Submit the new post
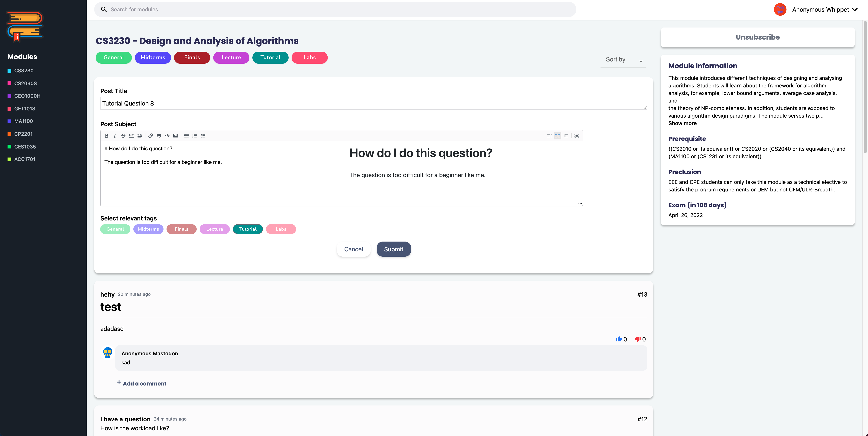 pos(393,249)
